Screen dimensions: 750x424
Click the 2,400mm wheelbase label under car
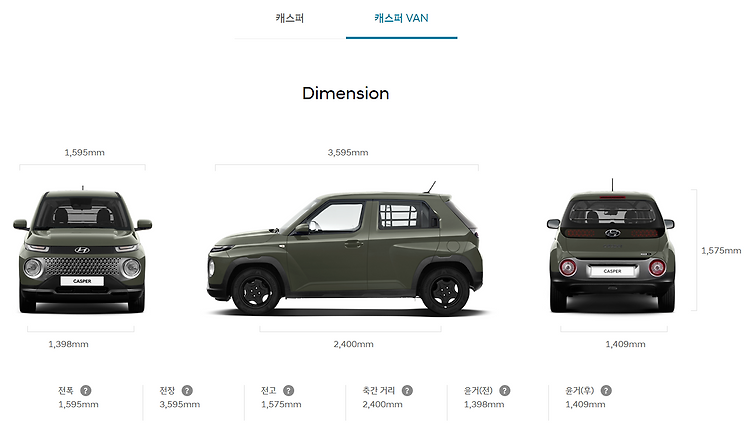click(353, 344)
